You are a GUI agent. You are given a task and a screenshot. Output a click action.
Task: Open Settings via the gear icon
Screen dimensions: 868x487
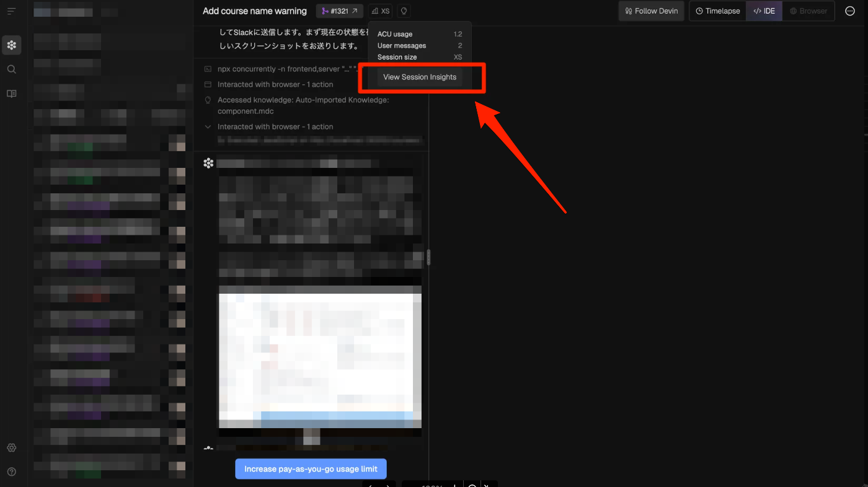(11, 448)
